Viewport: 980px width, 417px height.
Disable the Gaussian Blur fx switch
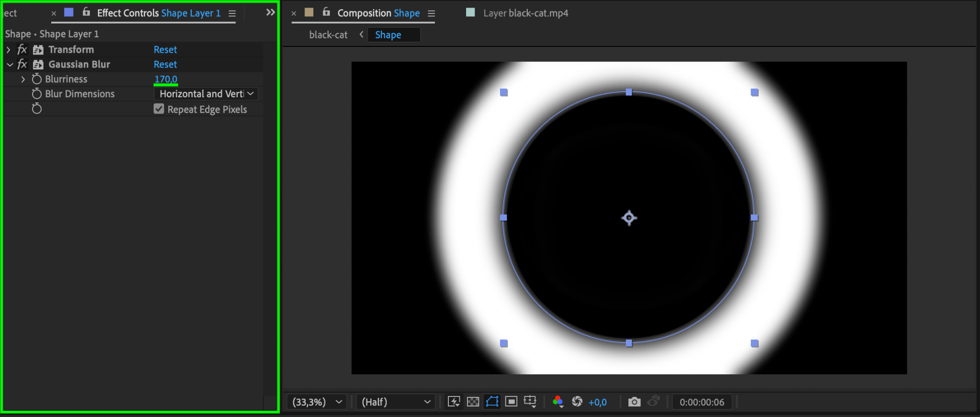(22, 64)
